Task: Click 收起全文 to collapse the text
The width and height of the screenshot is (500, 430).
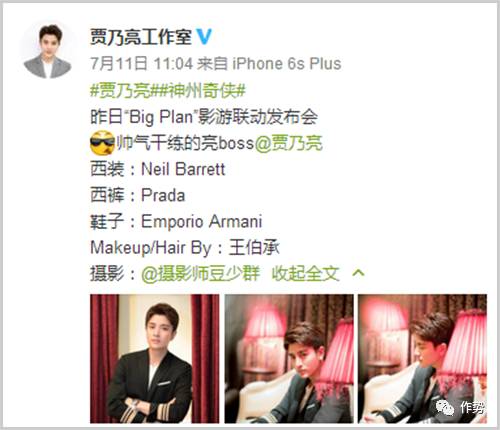Action: pos(305,274)
